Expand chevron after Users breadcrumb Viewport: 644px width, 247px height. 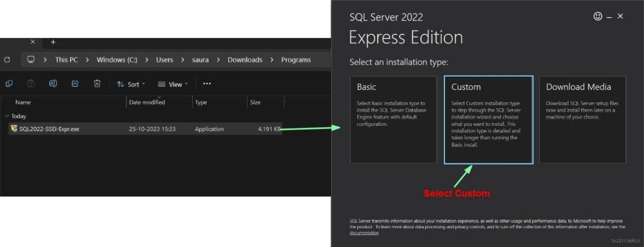(x=182, y=59)
